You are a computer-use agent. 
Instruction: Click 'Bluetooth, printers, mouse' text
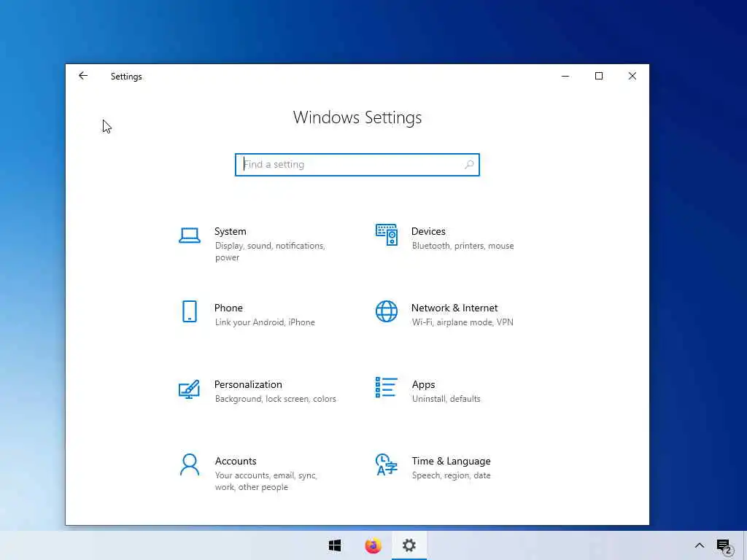click(x=462, y=246)
